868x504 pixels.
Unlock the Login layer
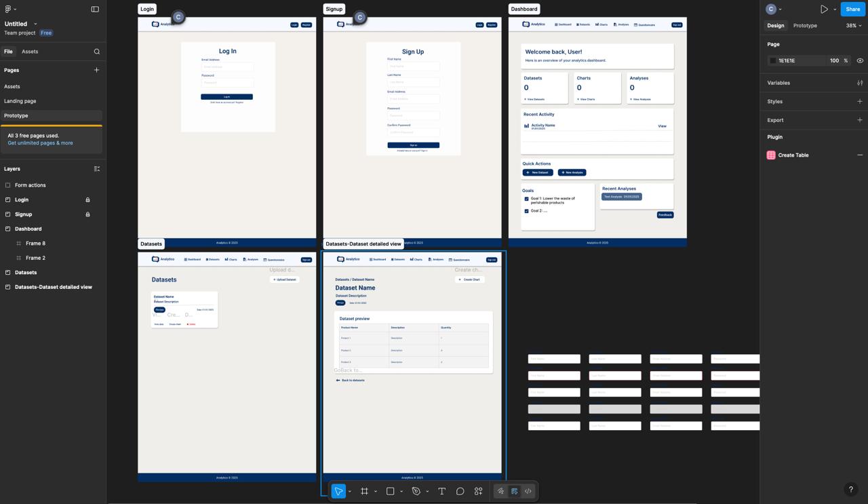[87, 200]
